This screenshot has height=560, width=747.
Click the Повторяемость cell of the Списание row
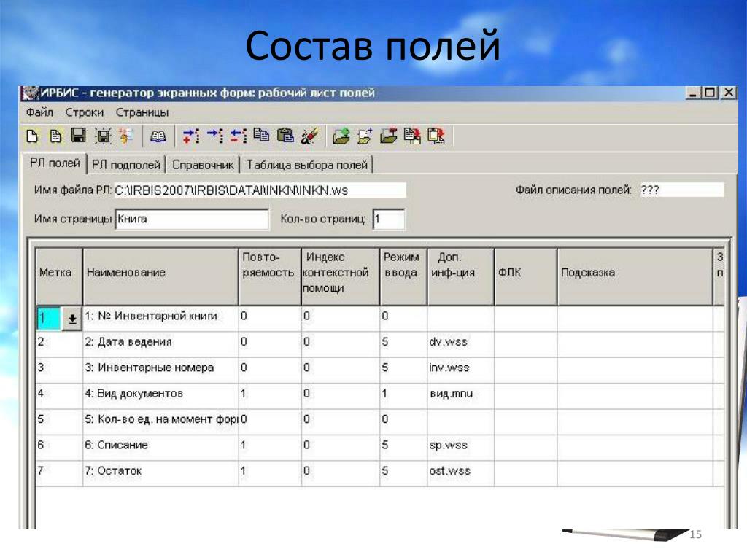point(270,447)
